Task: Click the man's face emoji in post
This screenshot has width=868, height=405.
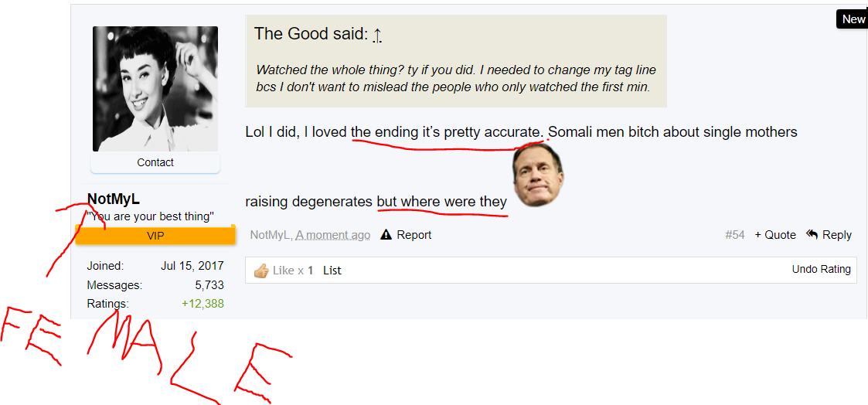Action: pos(537,175)
